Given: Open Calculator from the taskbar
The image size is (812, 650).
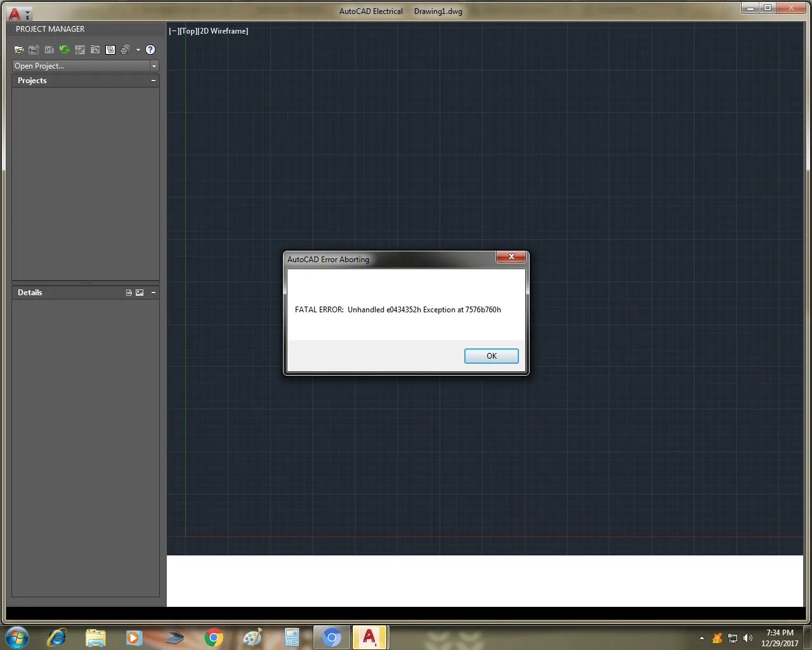Looking at the screenshot, I should [x=292, y=637].
